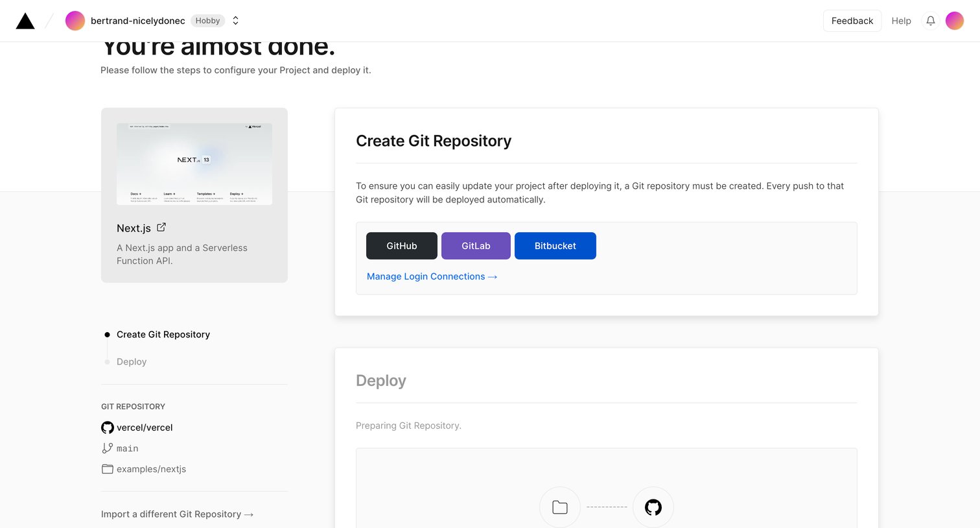980x528 pixels.
Task: Click the main branch name
Action: (128, 448)
